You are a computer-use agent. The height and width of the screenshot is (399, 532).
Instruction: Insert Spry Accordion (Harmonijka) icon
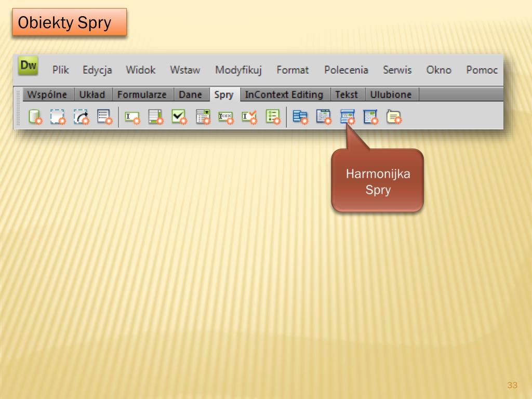click(x=348, y=117)
